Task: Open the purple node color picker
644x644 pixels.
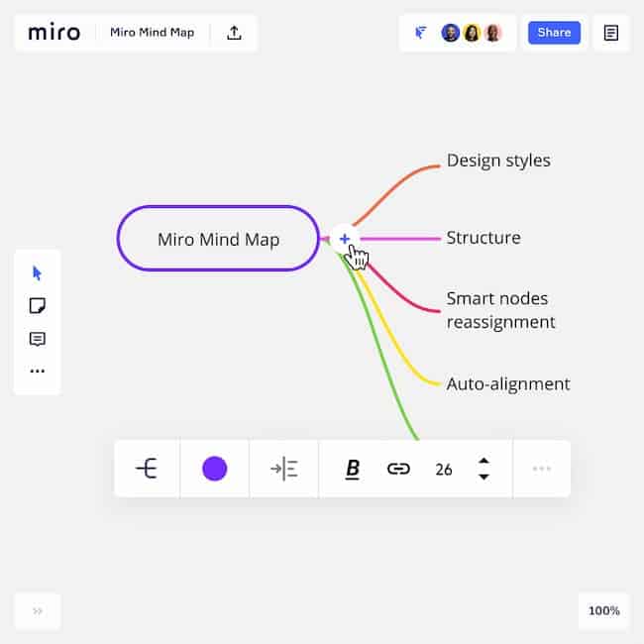Action: 214,469
